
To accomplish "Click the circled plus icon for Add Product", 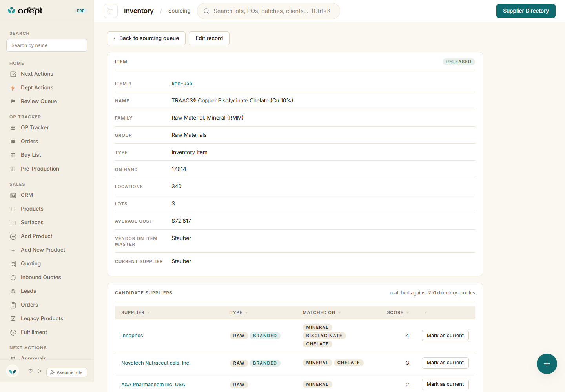I will pyautogui.click(x=13, y=236).
